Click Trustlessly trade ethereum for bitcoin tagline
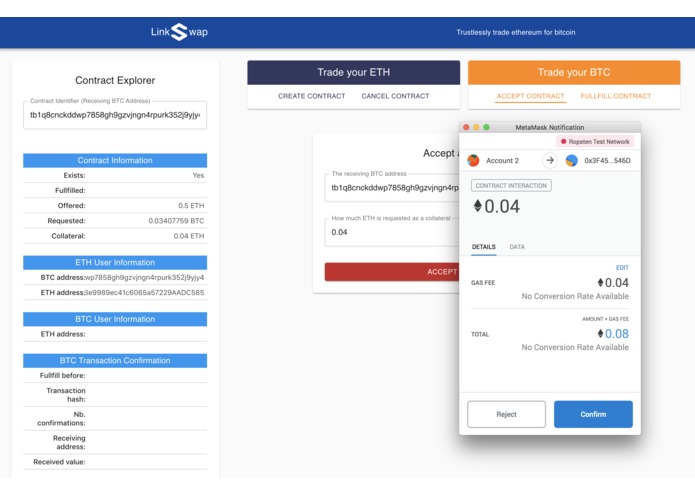The image size is (695, 494). pyautogui.click(x=516, y=32)
